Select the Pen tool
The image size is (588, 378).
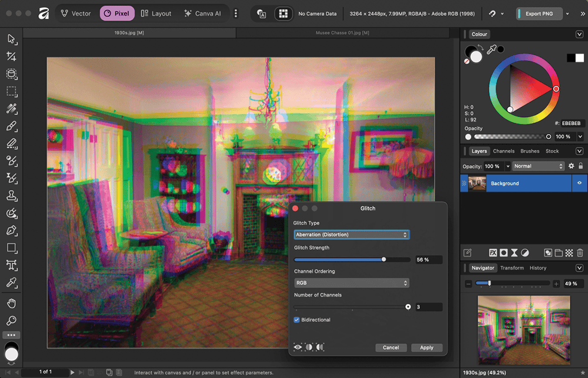click(x=11, y=230)
